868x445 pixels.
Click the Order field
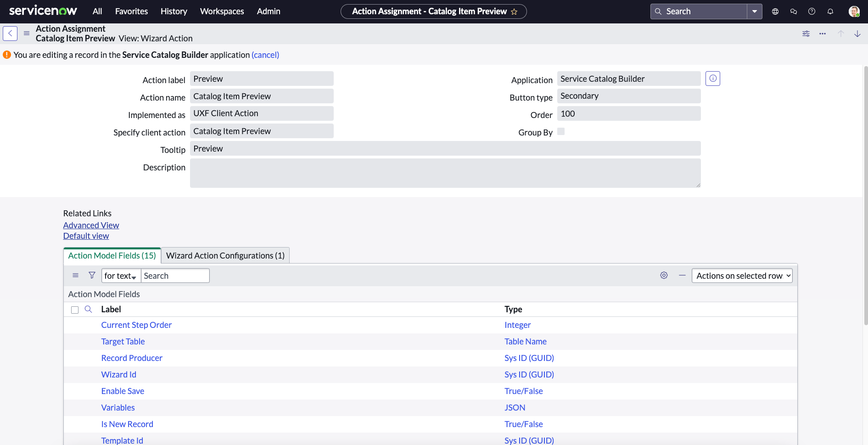click(629, 114)
